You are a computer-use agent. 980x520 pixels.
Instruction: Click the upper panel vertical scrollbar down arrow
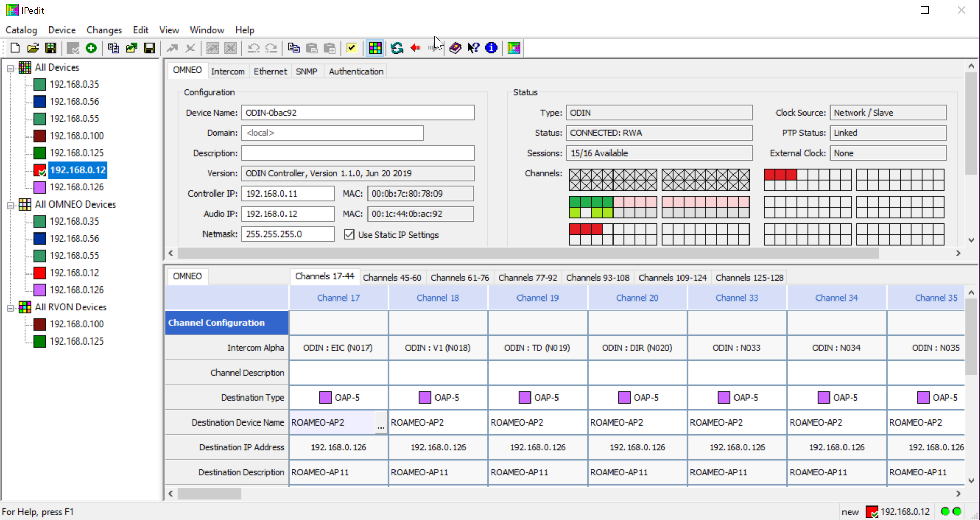(x=971, y=240)
